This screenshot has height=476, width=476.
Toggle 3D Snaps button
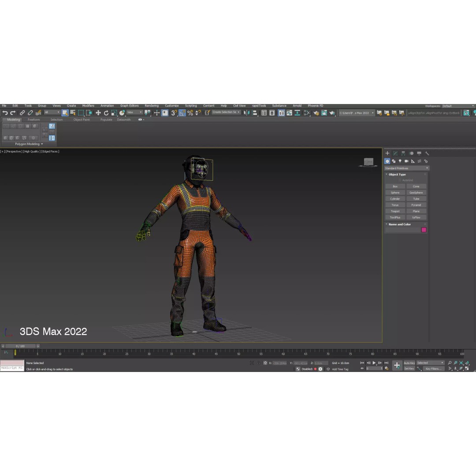pos(174,113)
